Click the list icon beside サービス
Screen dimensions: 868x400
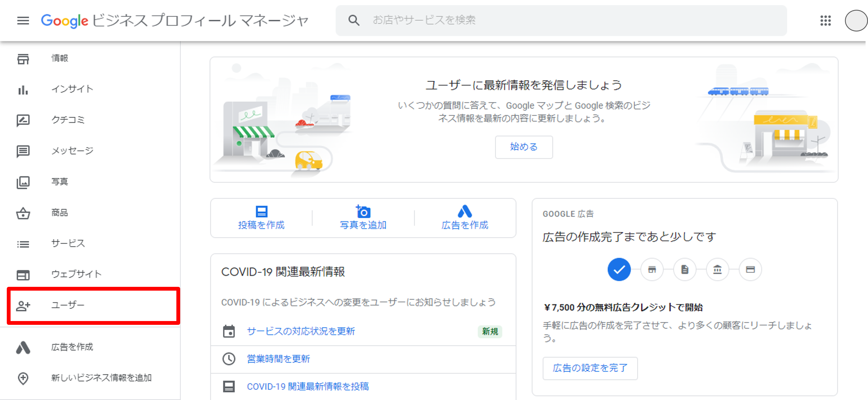pyautogui.click(x=23, y=244)
